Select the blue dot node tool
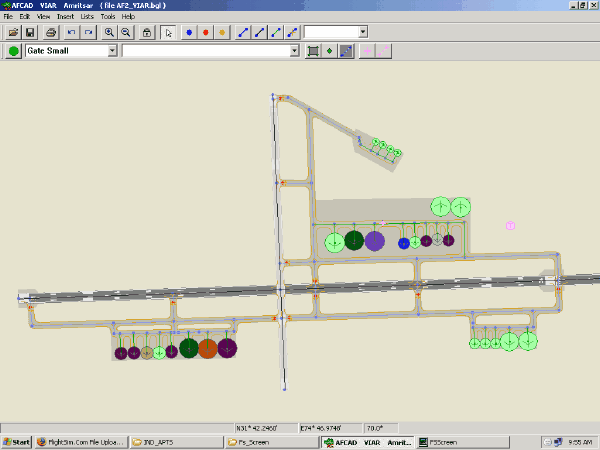Viewport: 600px width, 450px height. click(189, 32)
